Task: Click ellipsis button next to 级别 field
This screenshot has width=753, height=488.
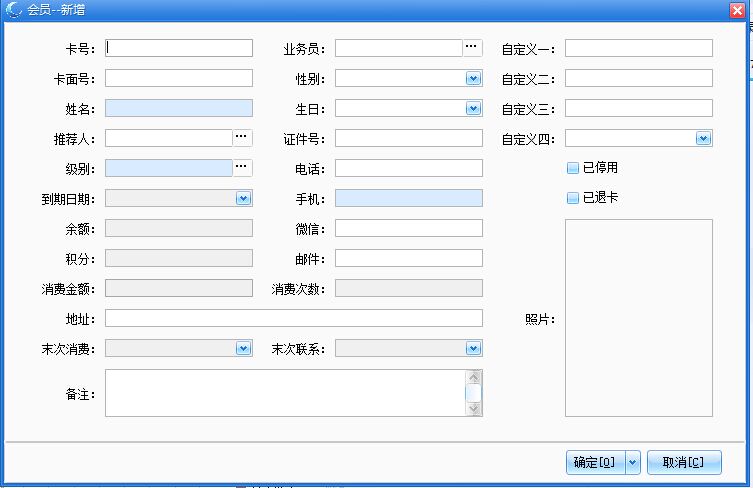Action: (242, 168)
